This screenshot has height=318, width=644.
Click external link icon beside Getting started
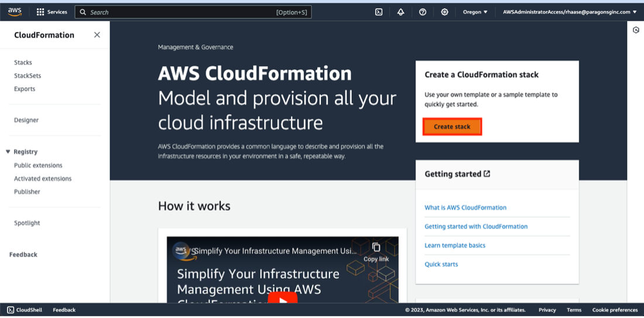coord(487,174)
